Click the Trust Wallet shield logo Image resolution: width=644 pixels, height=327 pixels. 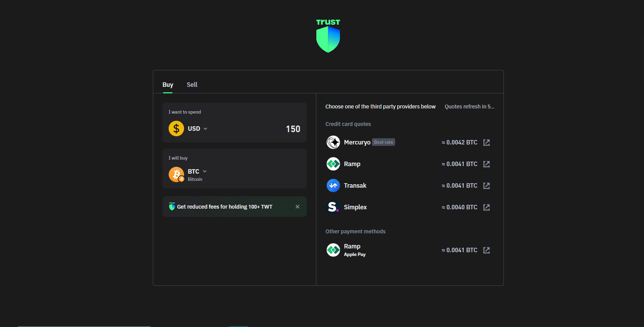[328, 36]
